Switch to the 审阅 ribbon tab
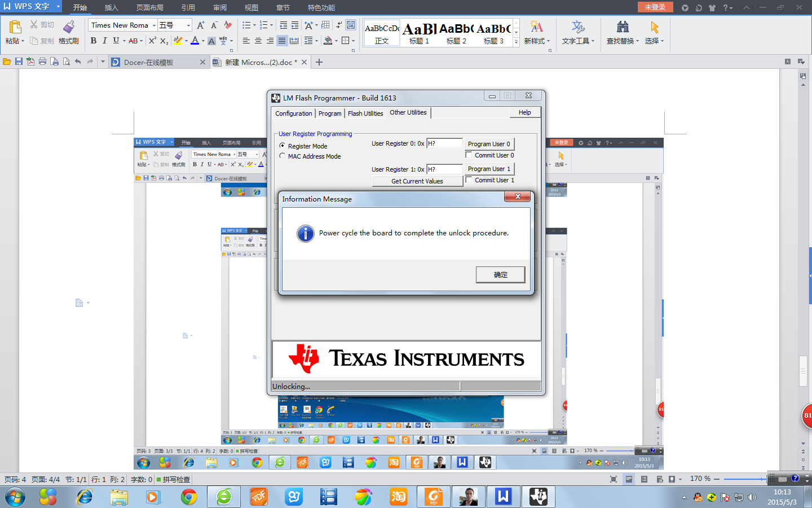The height and width of the screenshot is (508, 812). [220, 8]
